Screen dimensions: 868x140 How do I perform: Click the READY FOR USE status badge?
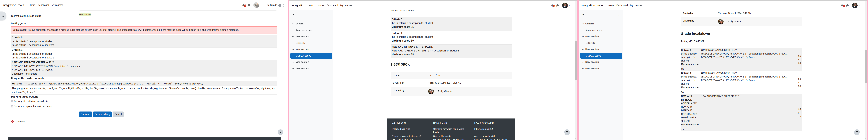(85, 15)
